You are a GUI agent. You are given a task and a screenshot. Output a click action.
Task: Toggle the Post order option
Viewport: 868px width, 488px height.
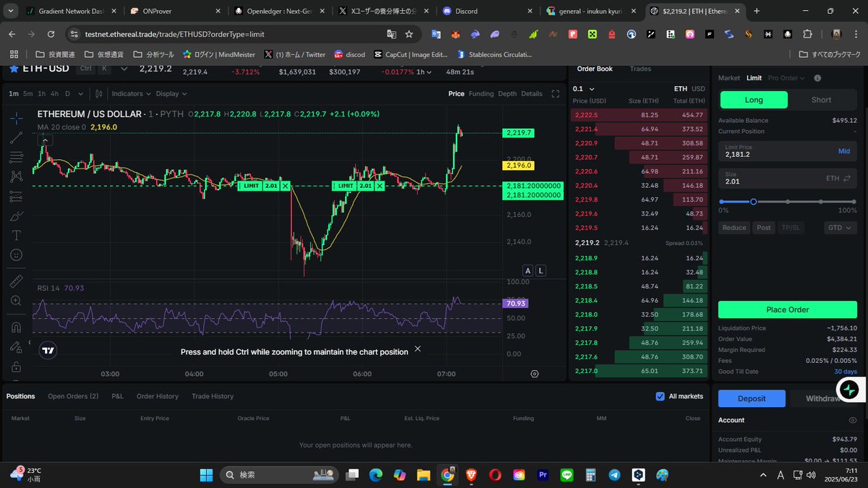click(763, 227)
